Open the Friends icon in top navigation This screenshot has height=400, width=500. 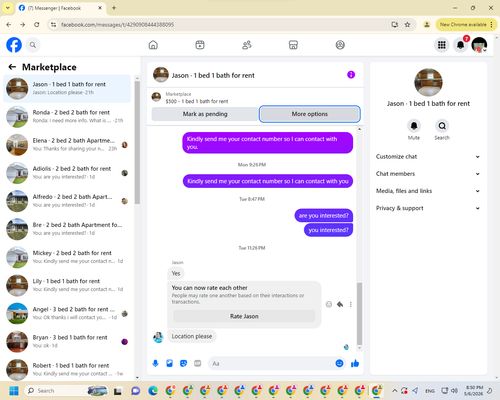click(247, 45)
